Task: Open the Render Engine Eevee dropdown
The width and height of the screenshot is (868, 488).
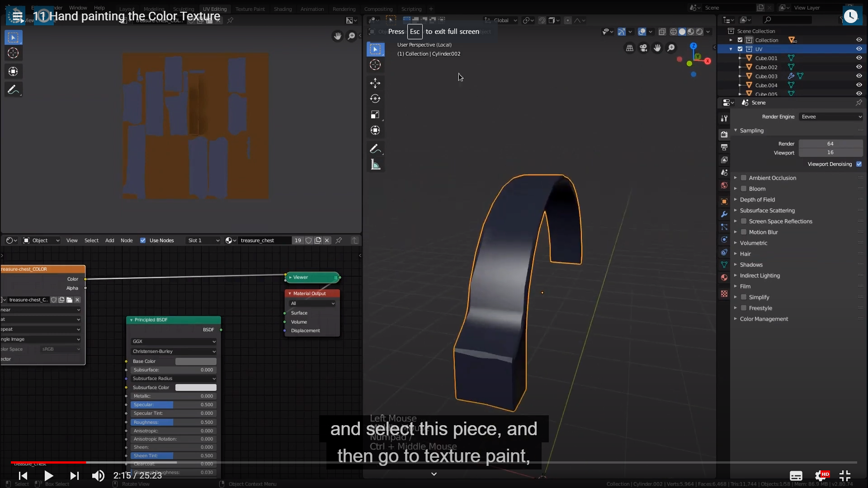Action: (x=831, y=117)
